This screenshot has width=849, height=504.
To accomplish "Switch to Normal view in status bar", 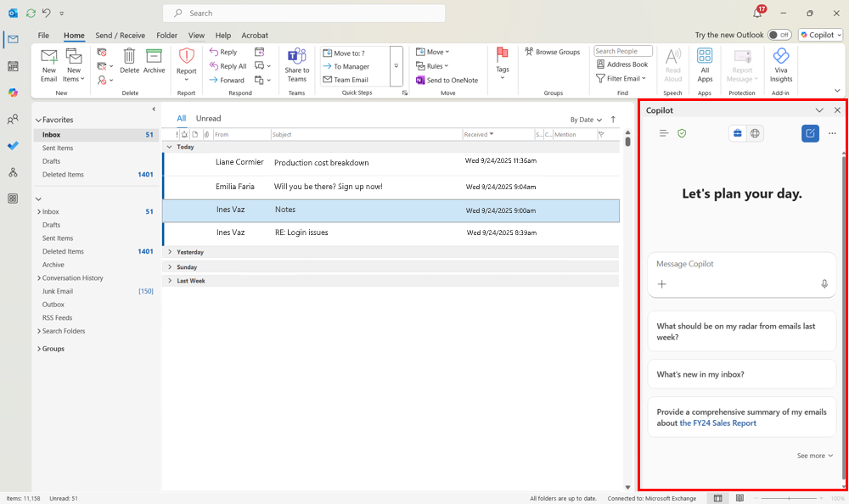I will 717,498.
